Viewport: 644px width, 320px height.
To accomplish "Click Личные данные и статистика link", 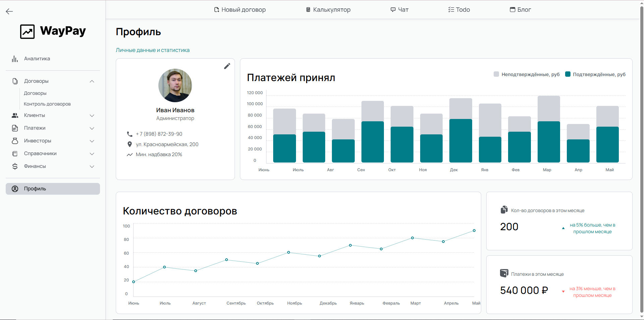I will pyautogui.click(x=153, y=50).
